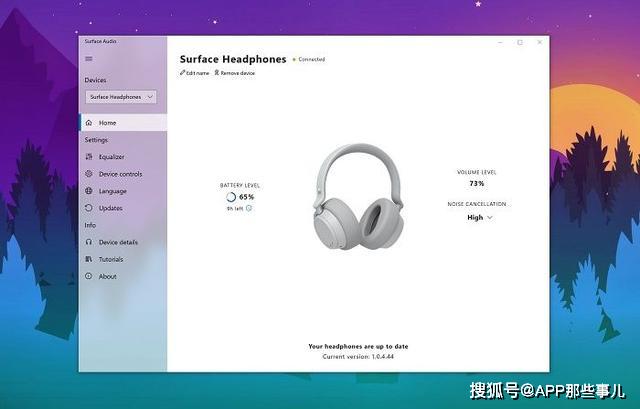Click the Updates refresh icon
The image size is (640, 409).
pos(89,208)
